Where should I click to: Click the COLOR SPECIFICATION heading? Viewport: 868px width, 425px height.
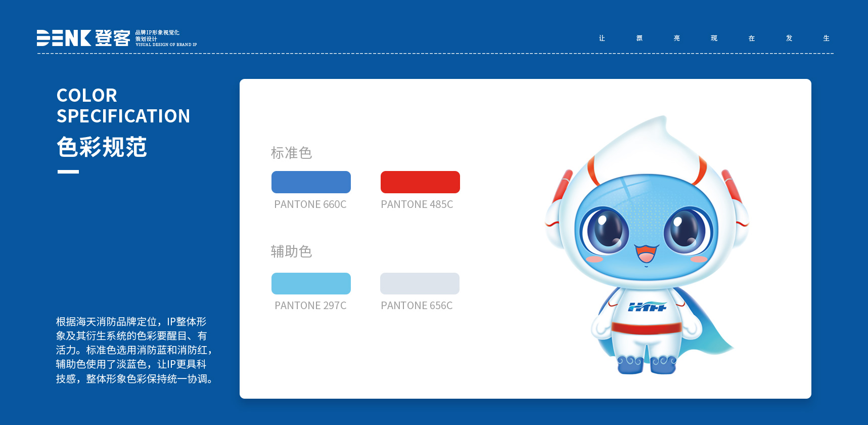tap(123, 106)
